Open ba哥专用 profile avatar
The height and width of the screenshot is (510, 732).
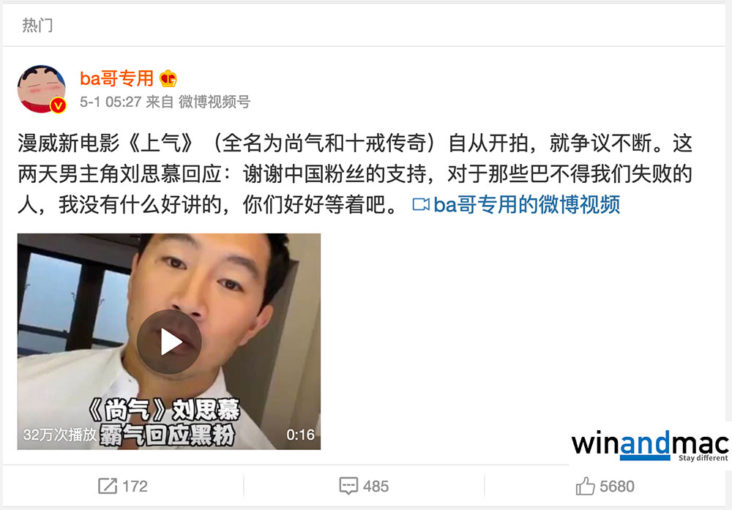point(41,89)
